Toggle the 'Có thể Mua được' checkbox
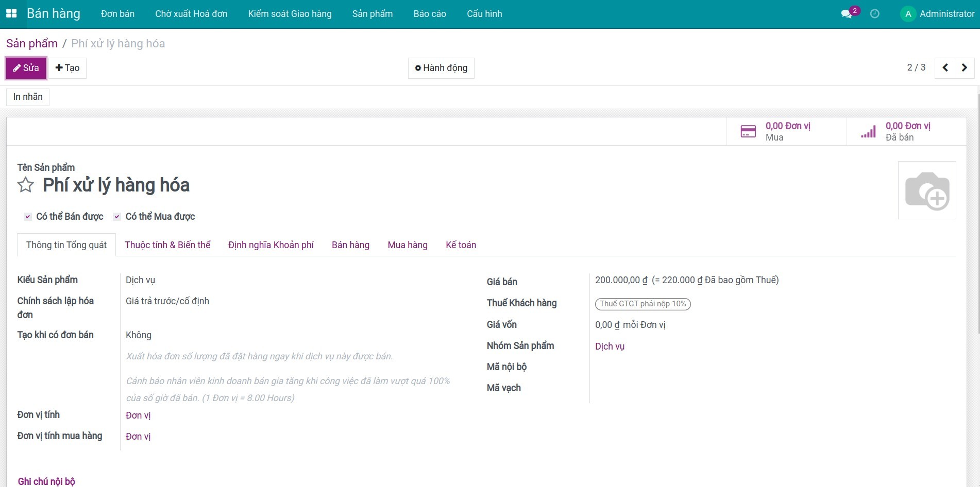Screen dimensions: 980x487 pyautogui.click(x=117, y=217)
